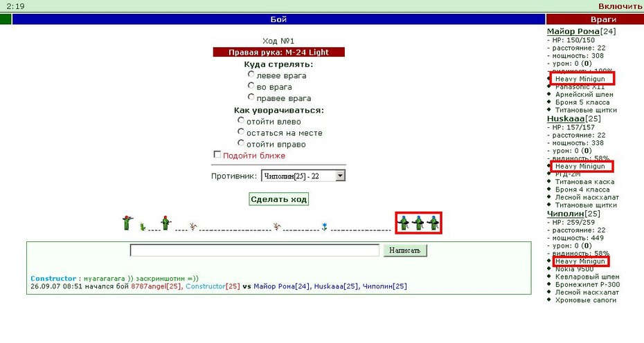The width and height of the screenshot is (644, 343).
Task: Click the 'Правая рука: M-24 Light' bar
Action: click(278, 52)
